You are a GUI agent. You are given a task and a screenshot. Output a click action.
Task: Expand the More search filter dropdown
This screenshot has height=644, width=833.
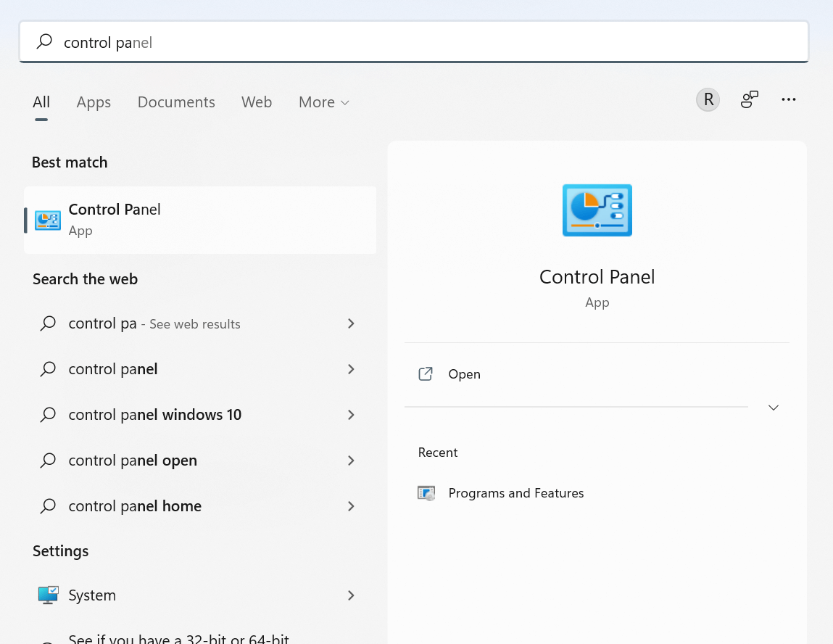(x=323, y=102)
